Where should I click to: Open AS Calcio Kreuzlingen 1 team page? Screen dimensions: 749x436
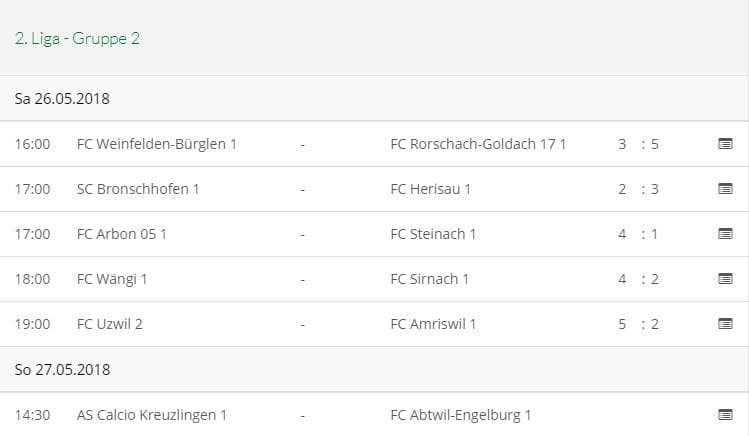pos(152,415)
